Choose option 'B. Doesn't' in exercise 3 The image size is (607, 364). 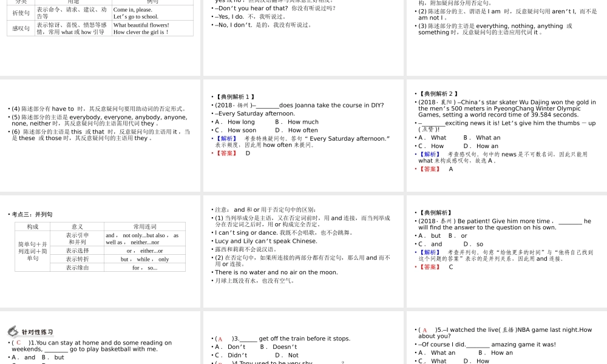pos(279,347)
